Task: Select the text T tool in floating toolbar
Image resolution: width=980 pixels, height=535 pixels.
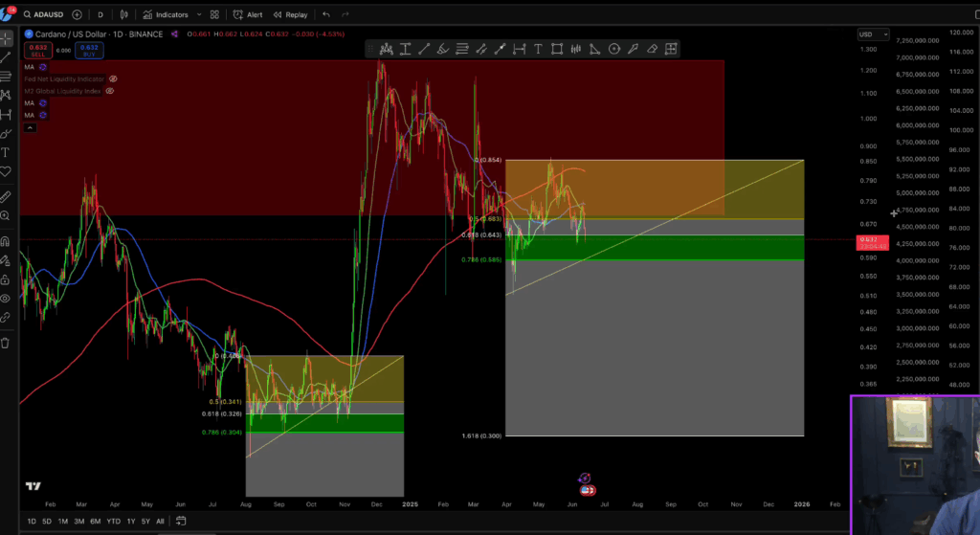Action: pyautogui.click(x=538, y=49)
